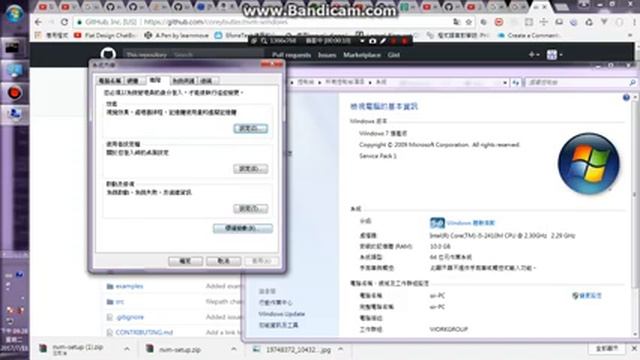Select the fifth tab in system dialog
This screenshot has height=360, width=640.
208,81
